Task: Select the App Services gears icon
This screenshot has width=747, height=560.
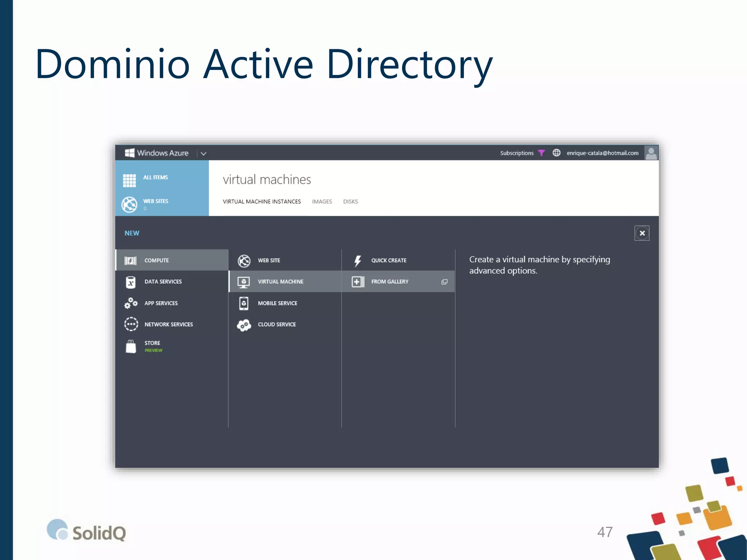Action: 131,303
